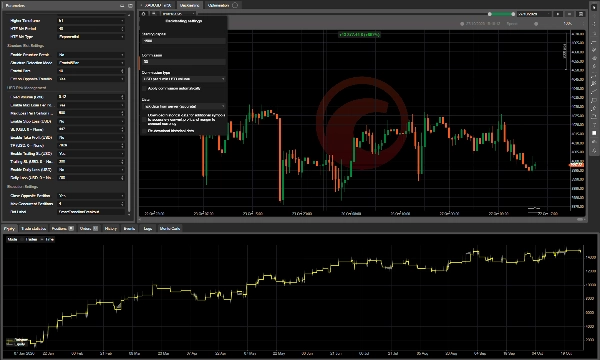Open the Positions tab
Image resolution: width=600 pixels, height=360 pixels.
point(62,228)
